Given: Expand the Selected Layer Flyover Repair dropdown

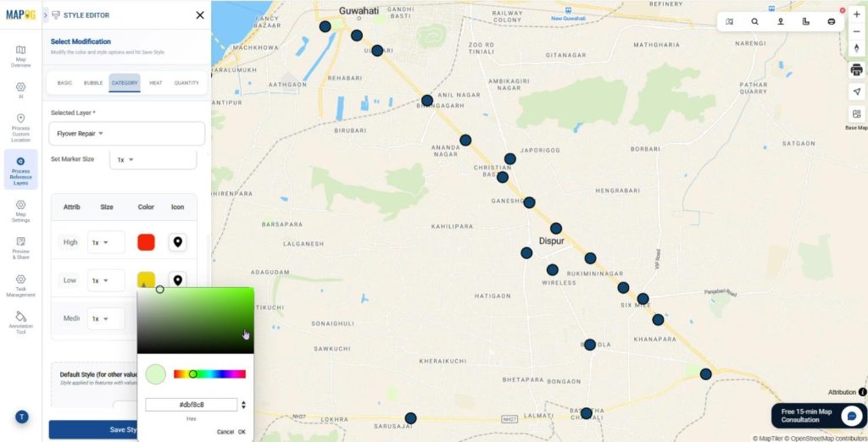Looking at the screenshot, I should 127,133.
